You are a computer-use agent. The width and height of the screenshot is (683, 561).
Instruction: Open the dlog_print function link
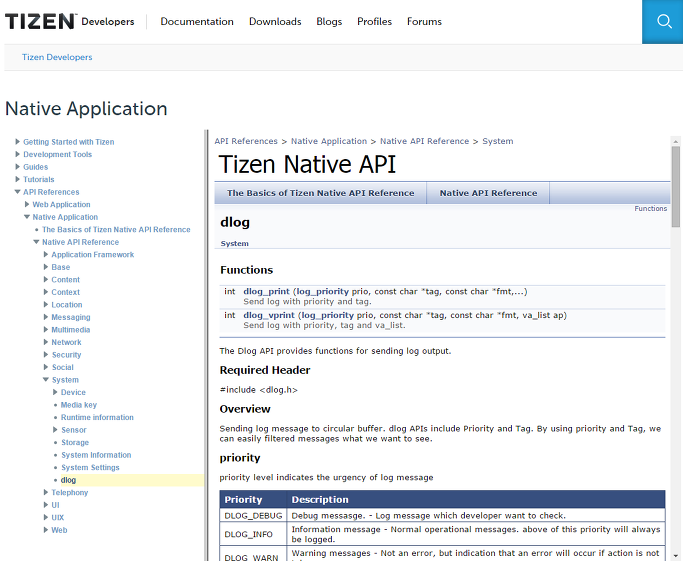[x=266, y=291]
